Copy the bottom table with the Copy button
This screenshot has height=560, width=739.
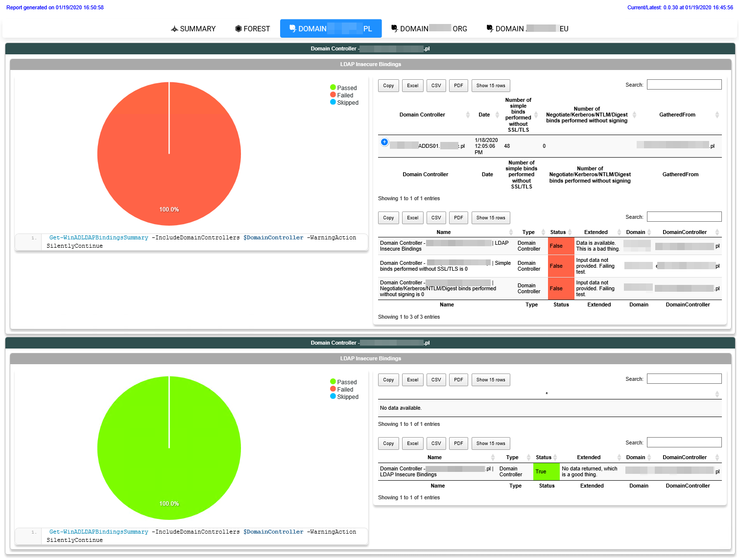point(388,443)
